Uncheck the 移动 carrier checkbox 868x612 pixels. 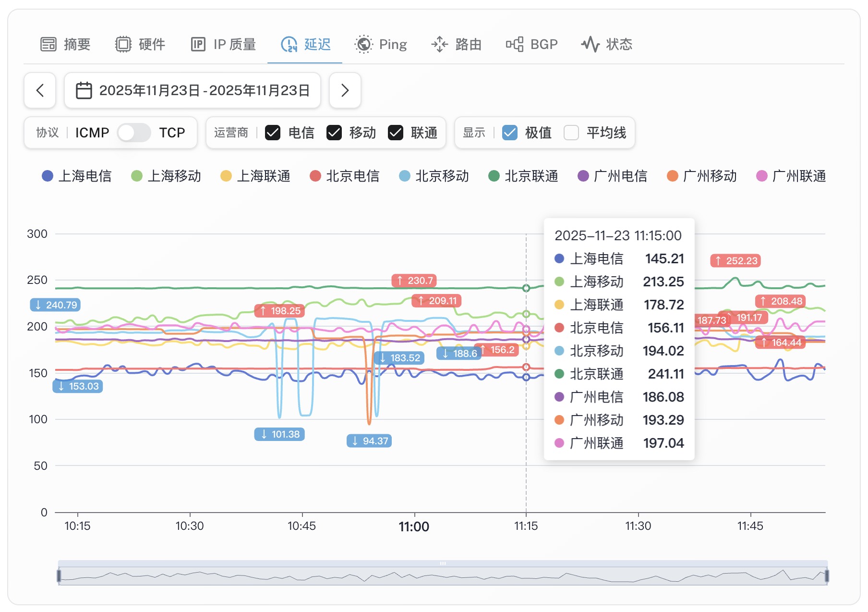[x=334, y=133]
